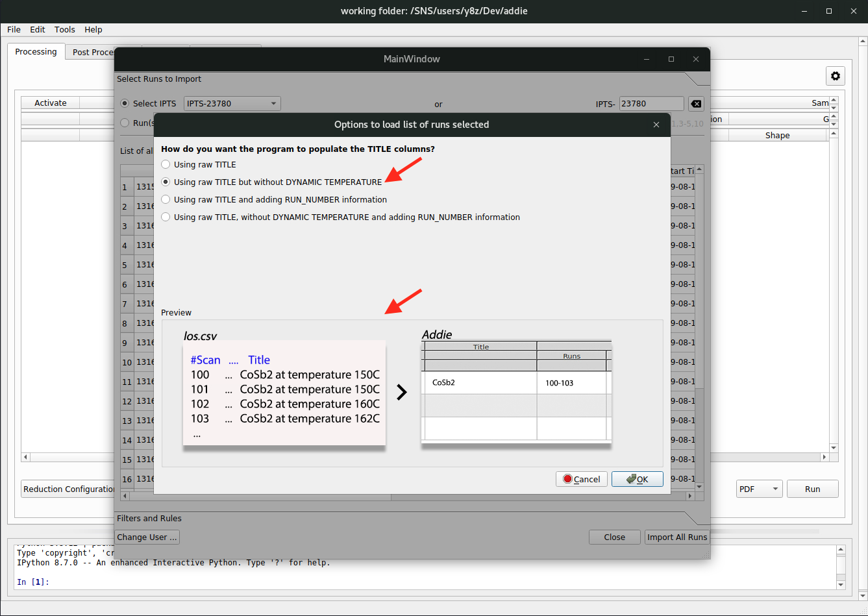Click OK to confirm title option
The image size is (868, 616).
click(637, 479)
